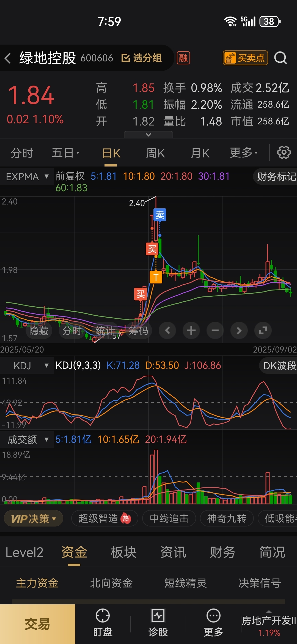Image resolution: width=297 pixels, height=644 pixels.
Task: Expand chart to fullscreen icon
Action: (x=263, y=330)
